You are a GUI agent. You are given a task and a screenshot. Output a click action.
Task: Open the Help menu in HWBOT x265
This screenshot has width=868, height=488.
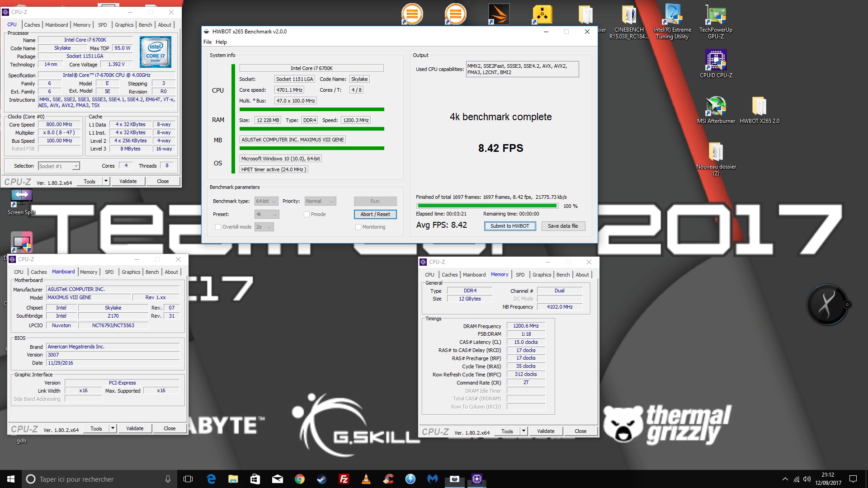pyautogui.click(x=221, y=42)
